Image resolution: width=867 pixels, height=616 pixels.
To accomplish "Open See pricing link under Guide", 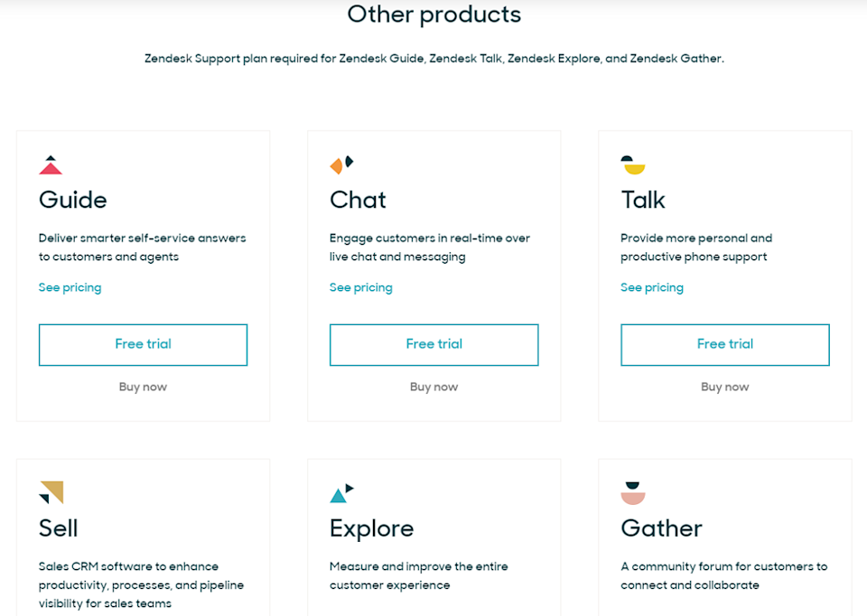I will point(70,287).
